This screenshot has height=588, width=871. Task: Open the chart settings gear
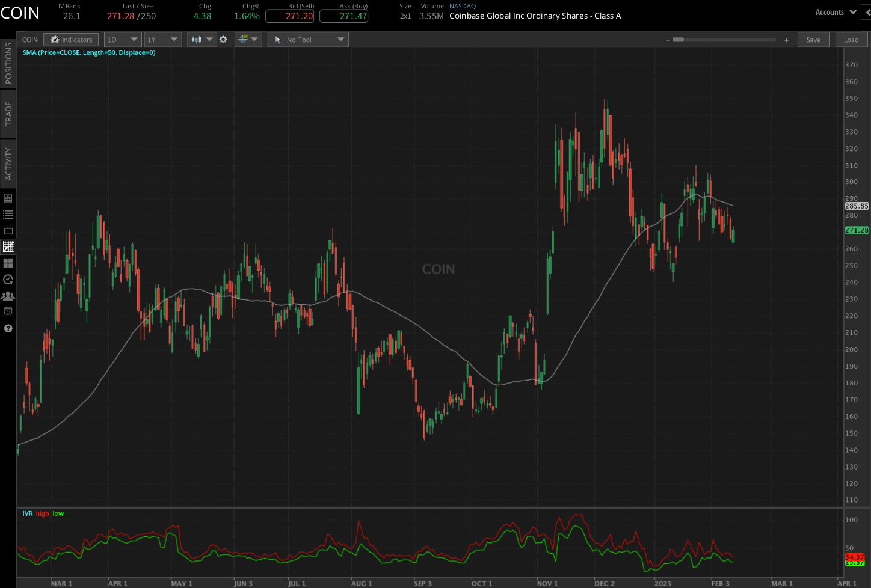coord(223,40)
